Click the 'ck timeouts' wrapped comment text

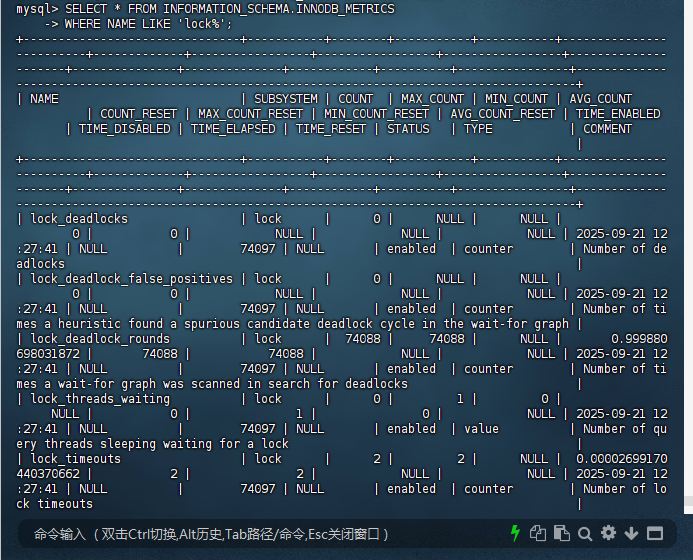click(54, 504)
